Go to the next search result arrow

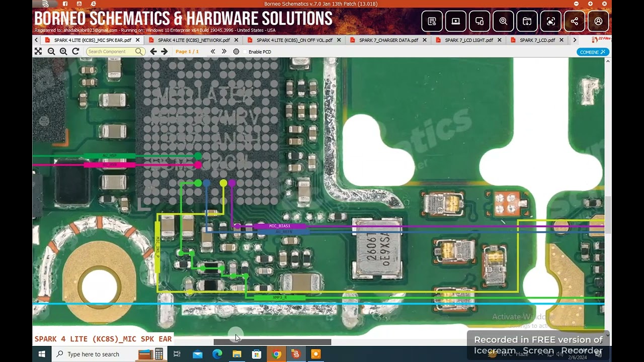pyautogui.click(x=164, y=51)
